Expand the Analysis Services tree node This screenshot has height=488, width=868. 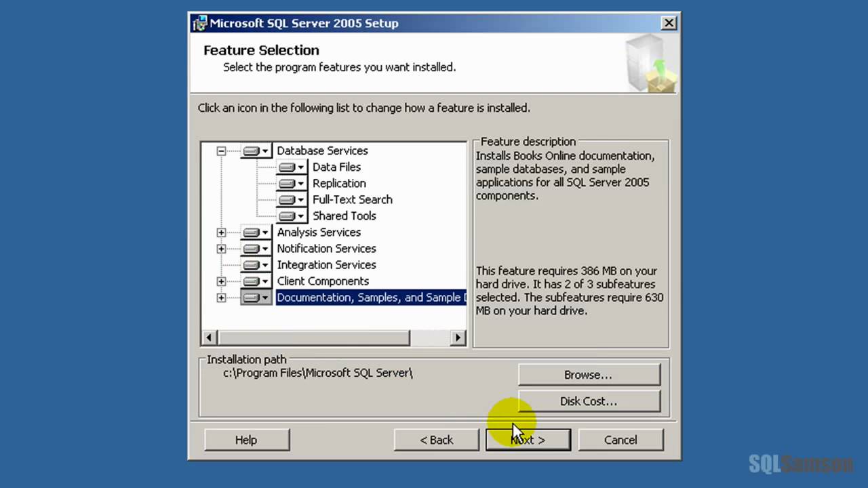click(x=221, y=232)
